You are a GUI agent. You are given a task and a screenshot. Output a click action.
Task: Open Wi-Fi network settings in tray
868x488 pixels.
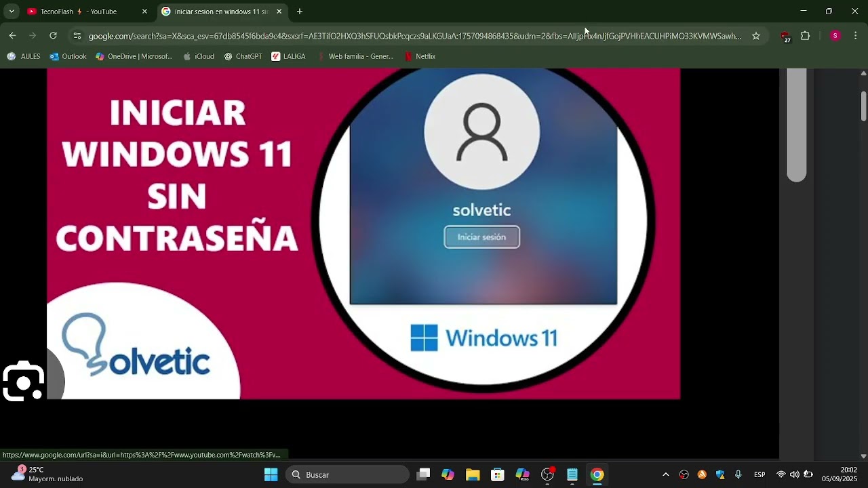[781, 474]
